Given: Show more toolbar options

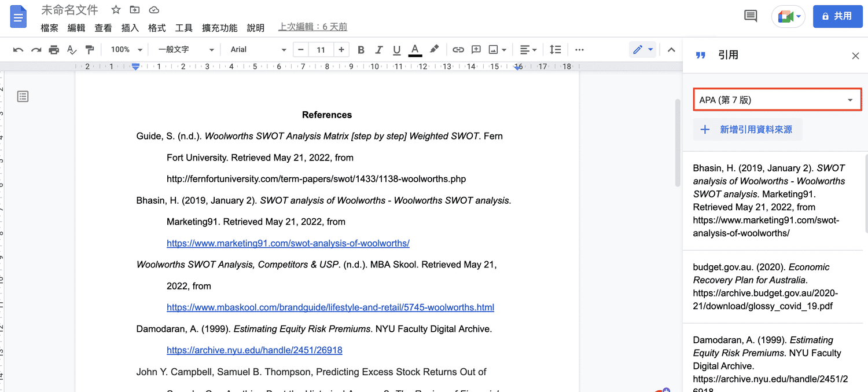Looking at the screenshot, I should click(x=579, y=50).
